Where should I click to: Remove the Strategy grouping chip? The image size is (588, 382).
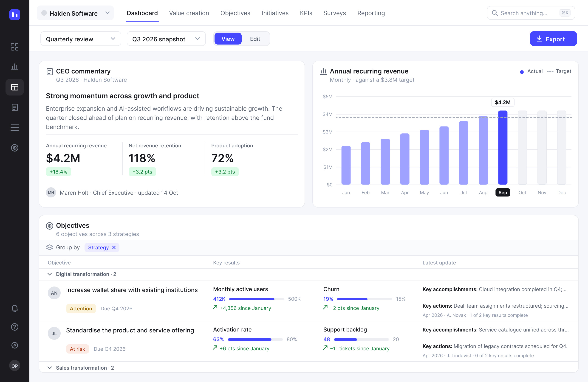(x=114, y=247)
